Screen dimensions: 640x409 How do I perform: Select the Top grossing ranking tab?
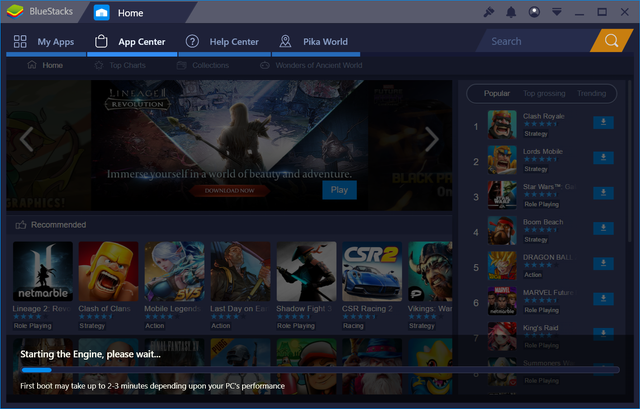(544, 93)
